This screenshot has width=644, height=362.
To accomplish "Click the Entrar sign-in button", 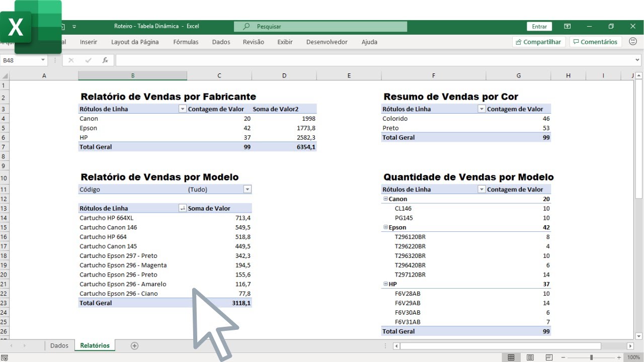I will [539, 27].
